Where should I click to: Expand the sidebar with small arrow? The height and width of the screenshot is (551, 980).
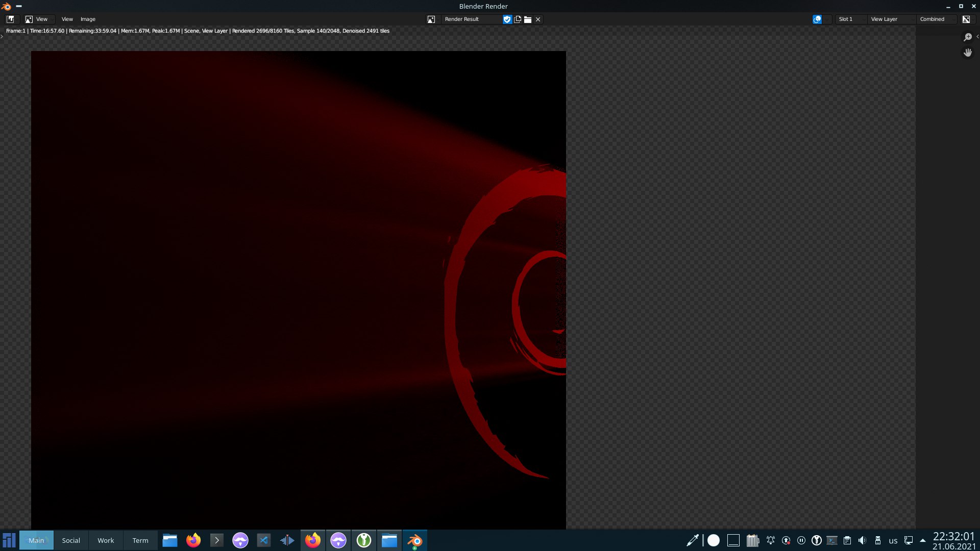coord(977,36)
